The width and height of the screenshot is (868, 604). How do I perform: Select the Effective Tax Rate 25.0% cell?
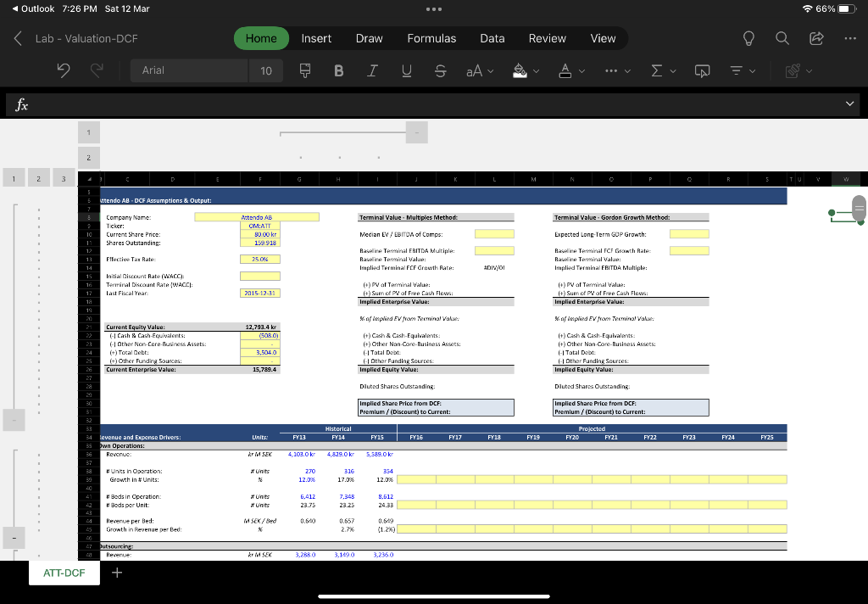tap(260, 260)
